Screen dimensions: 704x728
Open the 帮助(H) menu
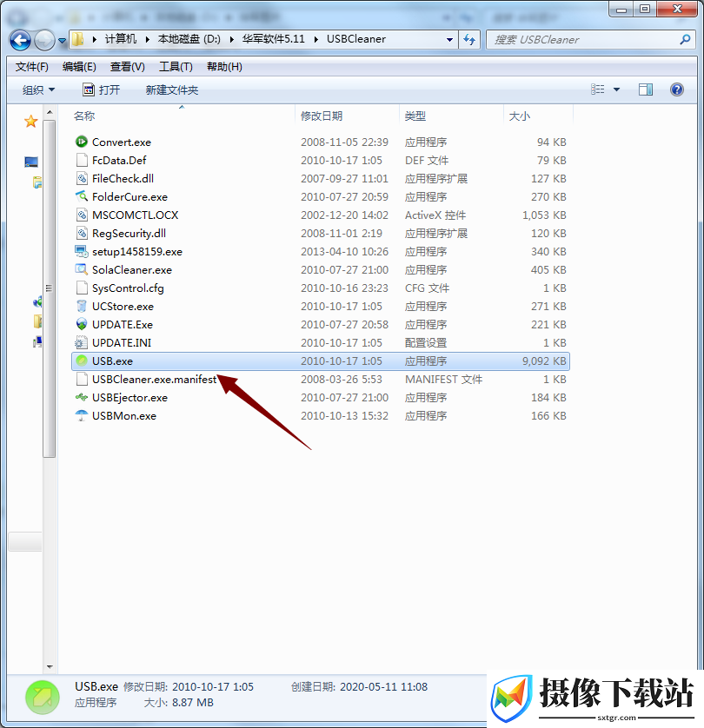click(x=224, y=67)
